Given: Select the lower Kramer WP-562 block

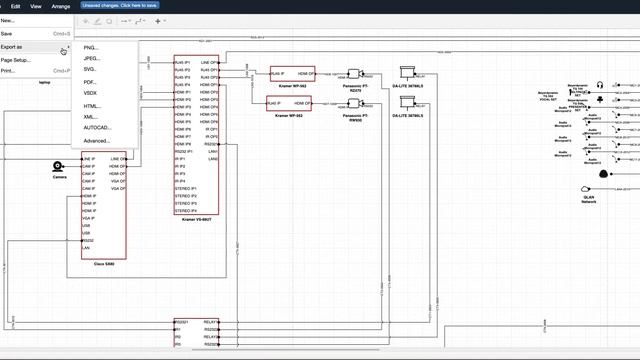Looking at the screenshot, I should [x=289, y=103].
